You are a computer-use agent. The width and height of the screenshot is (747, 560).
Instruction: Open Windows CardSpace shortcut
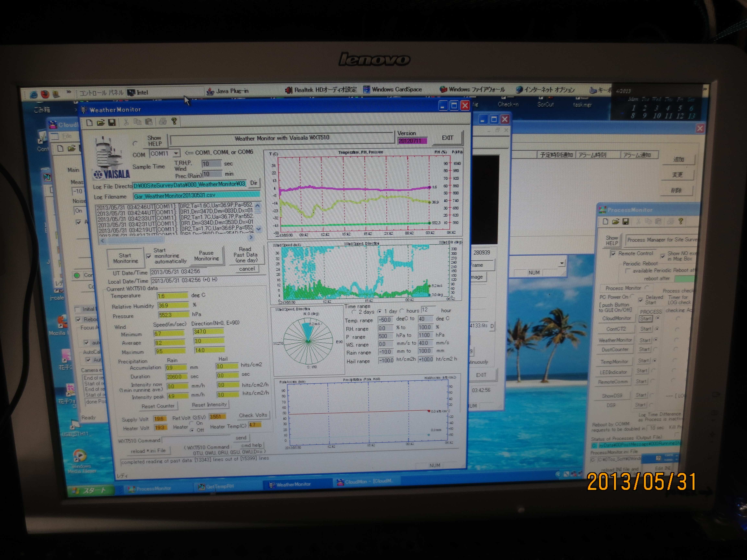[x=392, y=89]
